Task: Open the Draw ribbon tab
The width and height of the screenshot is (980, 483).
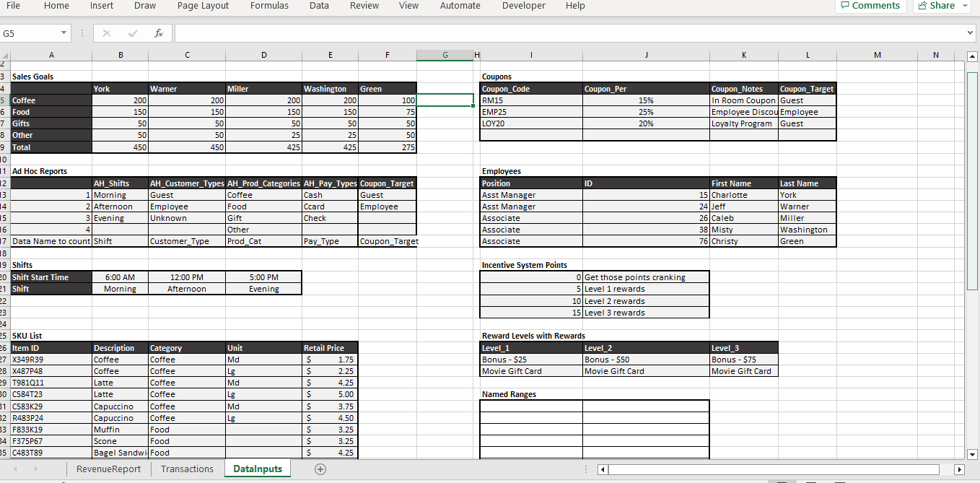Action: [145, 6]
